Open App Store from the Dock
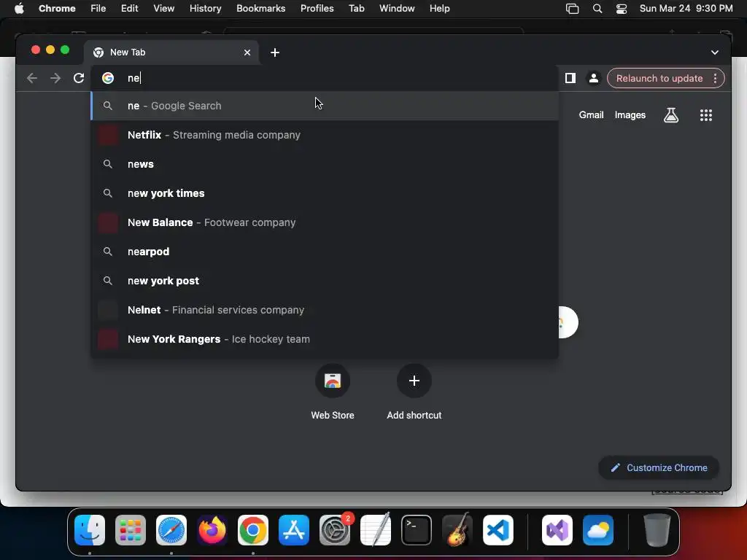Image resolution: width=747 pixels, height=560 pixels. tap(294, 530)
